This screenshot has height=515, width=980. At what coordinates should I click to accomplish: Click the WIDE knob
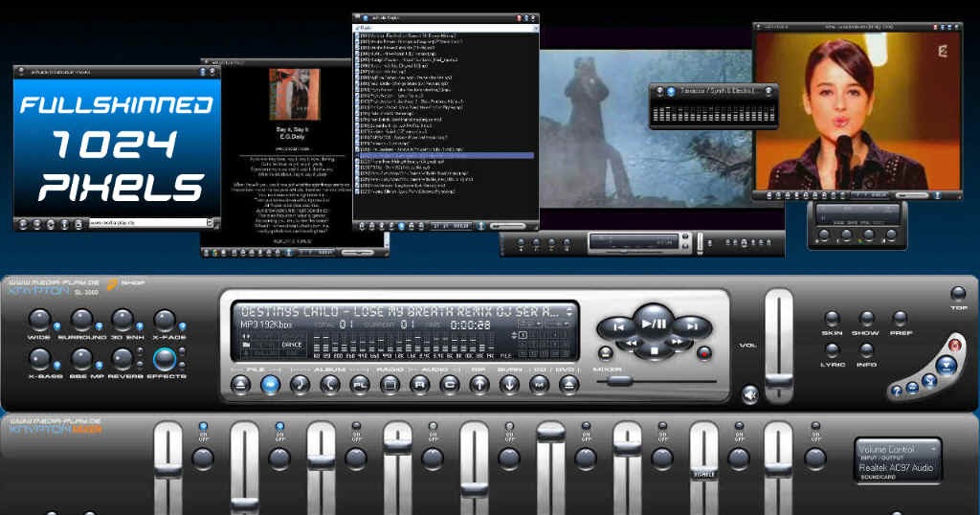tap(39, 320)
